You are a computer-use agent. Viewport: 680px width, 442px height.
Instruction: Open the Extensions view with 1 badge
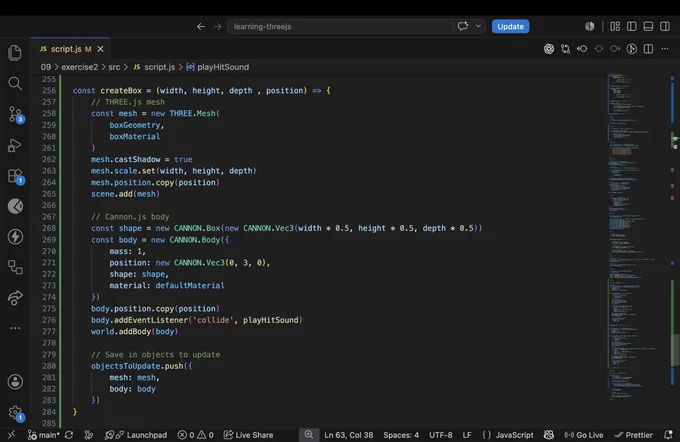point(16,176)
